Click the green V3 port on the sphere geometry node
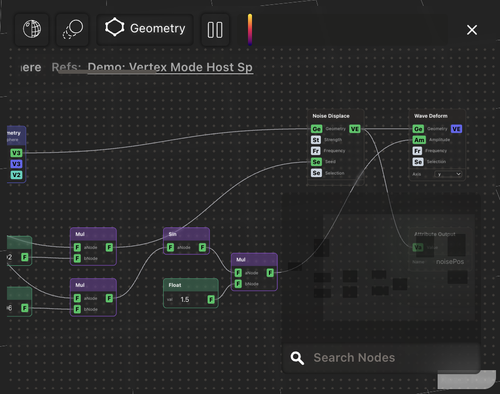The width and height of the screenshot is (500, 394). [x=16, y=153]
